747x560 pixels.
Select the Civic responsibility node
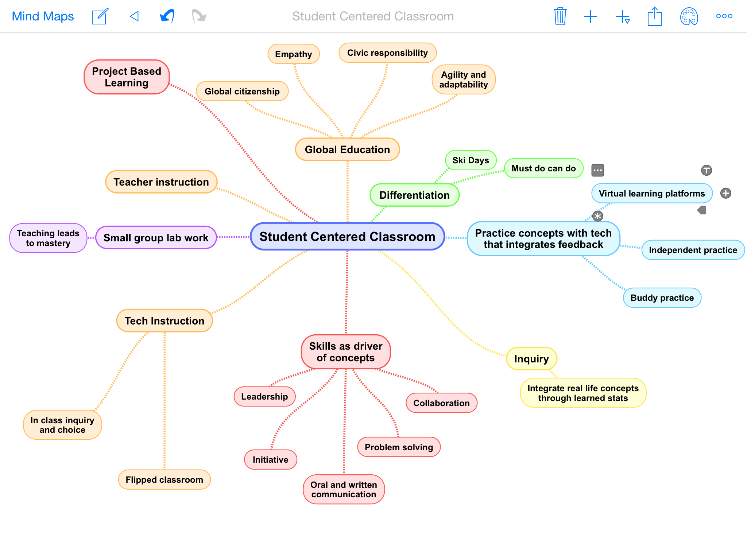[x=387, y=53]
